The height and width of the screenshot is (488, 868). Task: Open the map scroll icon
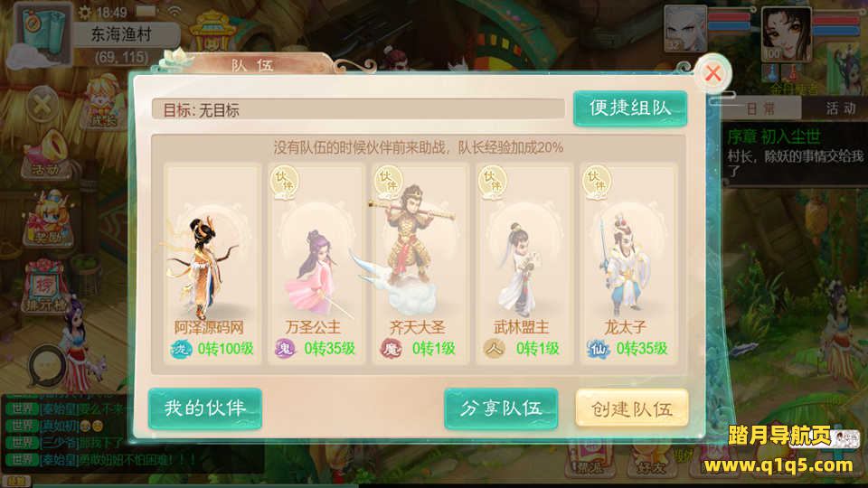(x=42, y=31)
